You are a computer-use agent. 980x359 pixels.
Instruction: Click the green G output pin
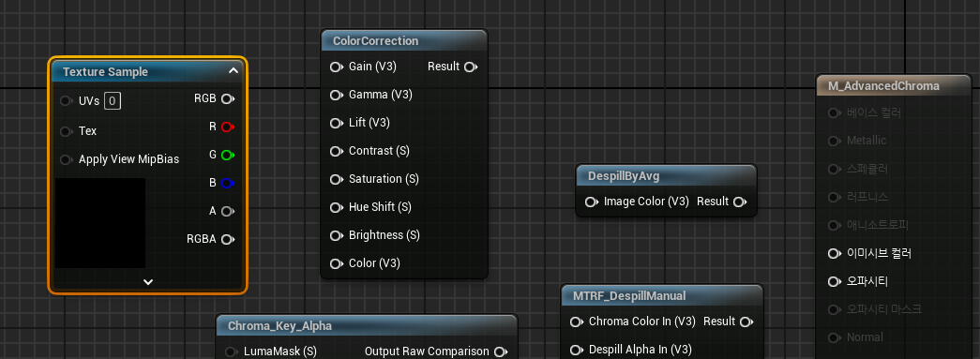point(228,155)
